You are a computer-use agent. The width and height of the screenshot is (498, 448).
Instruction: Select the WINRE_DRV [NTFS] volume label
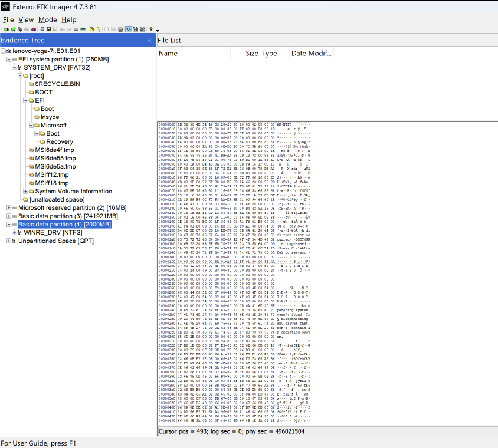click(53, 232)
